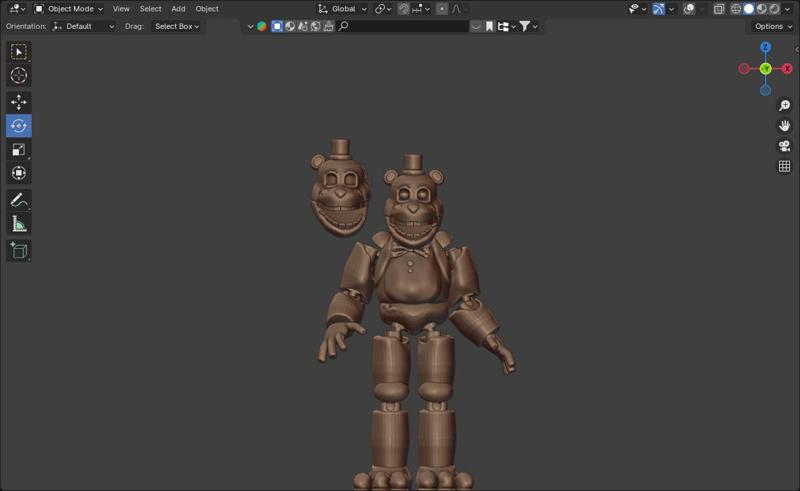Toggle viewport overlays
This screenshot has height=491, width=800.
tap(689, 9)
